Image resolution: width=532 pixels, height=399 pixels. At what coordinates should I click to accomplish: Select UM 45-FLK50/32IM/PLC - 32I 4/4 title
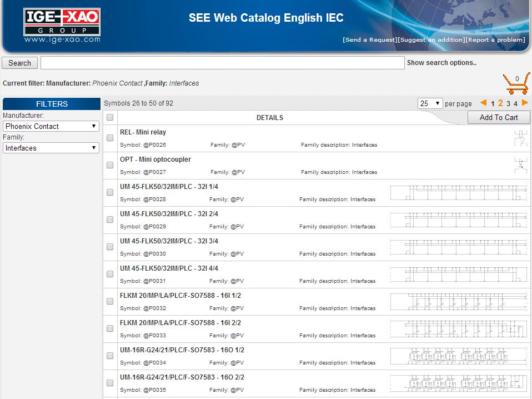[x=169, y=268]
